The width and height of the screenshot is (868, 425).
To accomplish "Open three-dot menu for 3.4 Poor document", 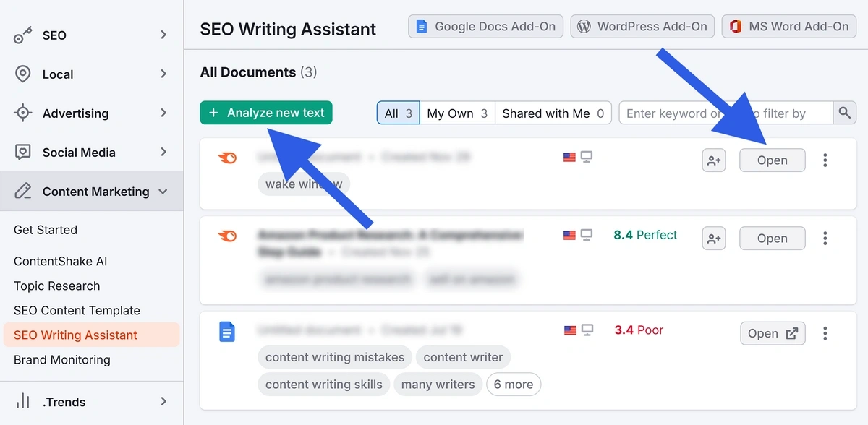I will (x=825, y=333).
